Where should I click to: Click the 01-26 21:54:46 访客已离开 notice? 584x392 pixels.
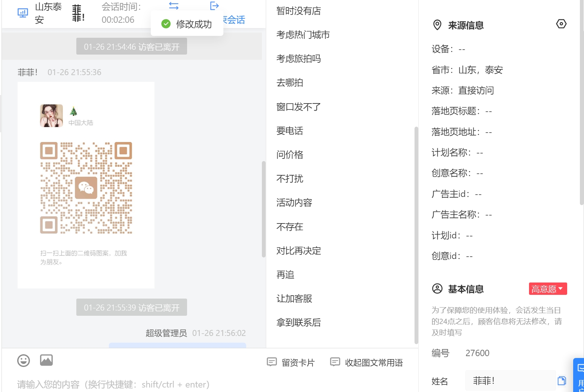click(132, 47)
